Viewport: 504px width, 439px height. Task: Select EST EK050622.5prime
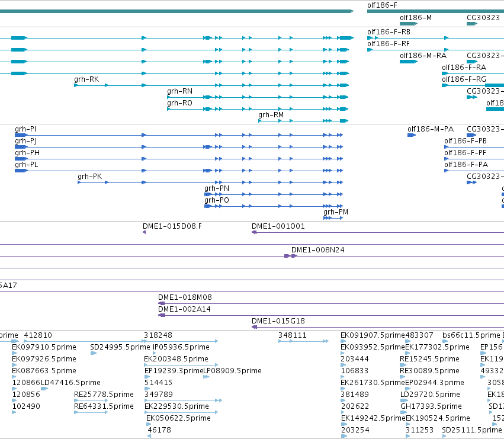click(x=178, y=418)
